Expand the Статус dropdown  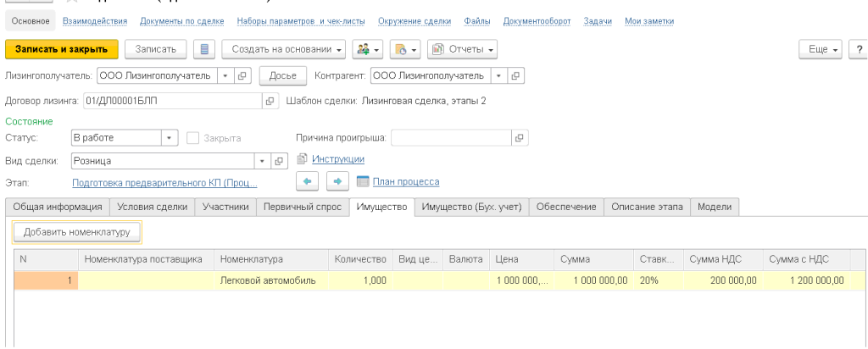(168, 138)
